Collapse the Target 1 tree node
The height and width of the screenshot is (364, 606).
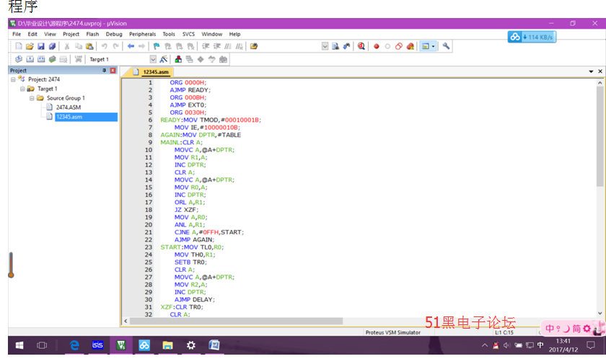tap(22, 89)
